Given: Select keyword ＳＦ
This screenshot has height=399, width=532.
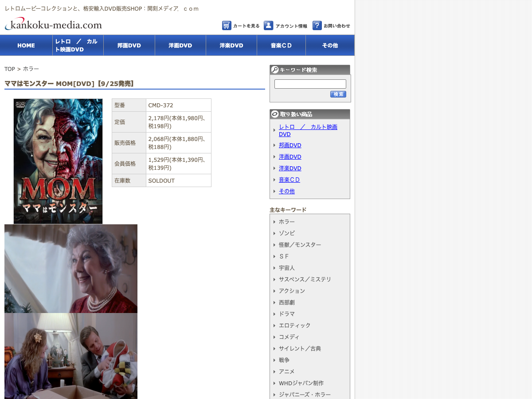Looking at the screenshot, I should pos(284,256).
